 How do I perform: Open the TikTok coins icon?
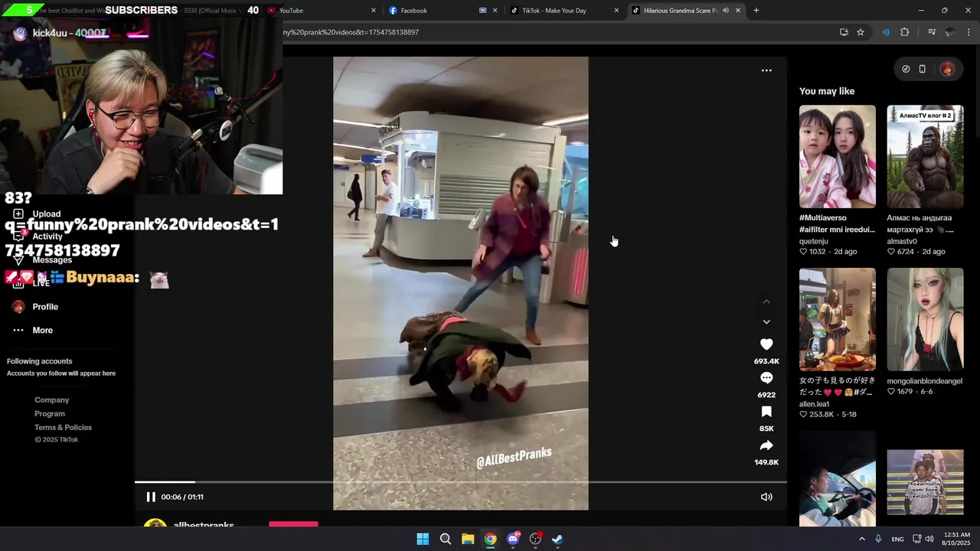[906, 69]
